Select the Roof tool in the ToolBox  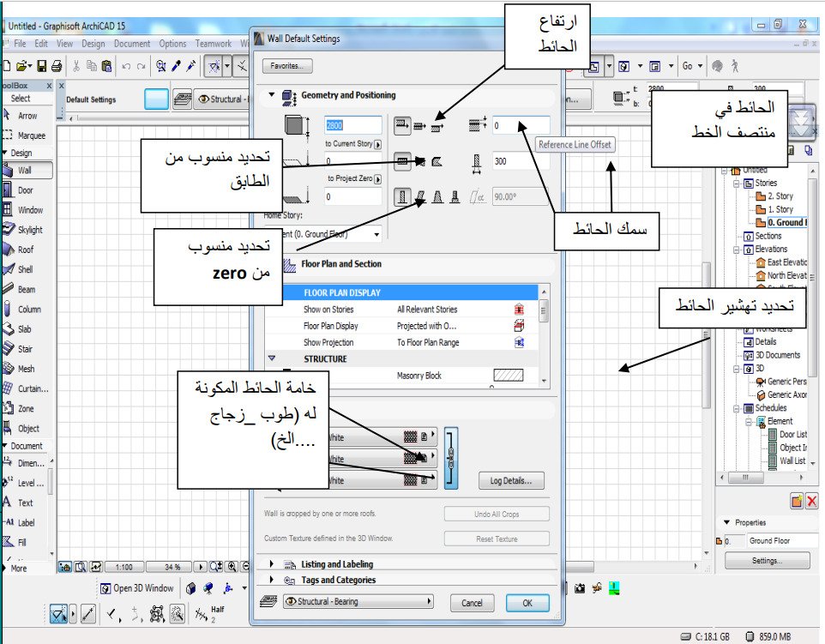28,249
